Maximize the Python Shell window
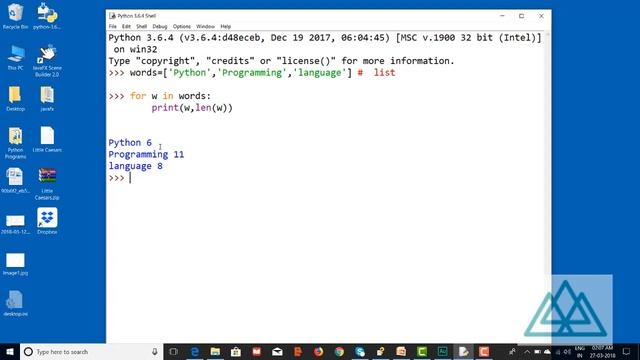Image resolution: width=640 pixels, height=360 pixels. coord(521,16)
